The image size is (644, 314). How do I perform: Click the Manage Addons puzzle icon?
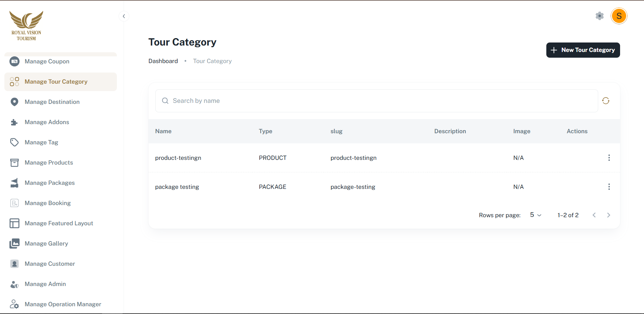pos(14,122)
